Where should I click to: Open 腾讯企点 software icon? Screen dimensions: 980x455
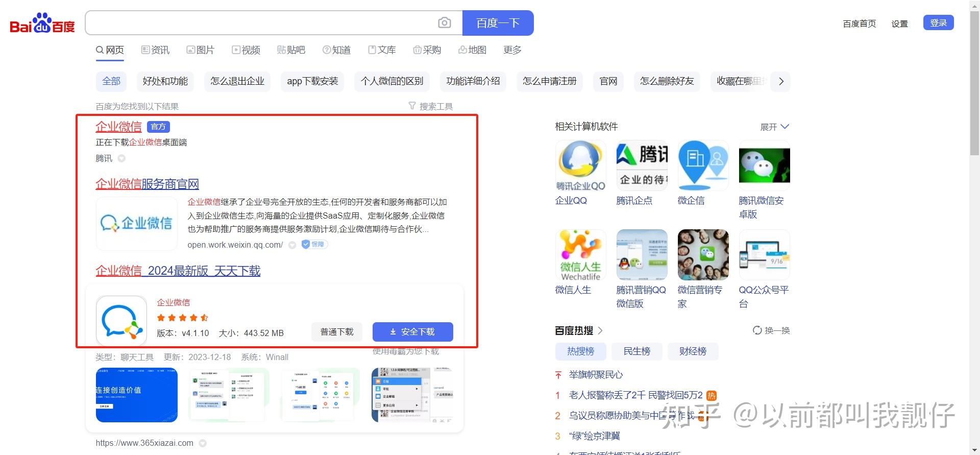pyautogui.click(x=642, y=165)
